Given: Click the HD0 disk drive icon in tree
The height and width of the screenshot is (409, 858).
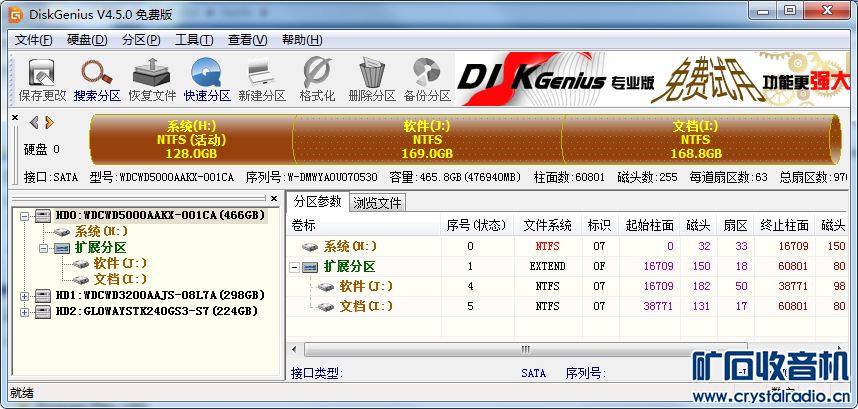Looking at the screenshot, I should tap(44, 216).
